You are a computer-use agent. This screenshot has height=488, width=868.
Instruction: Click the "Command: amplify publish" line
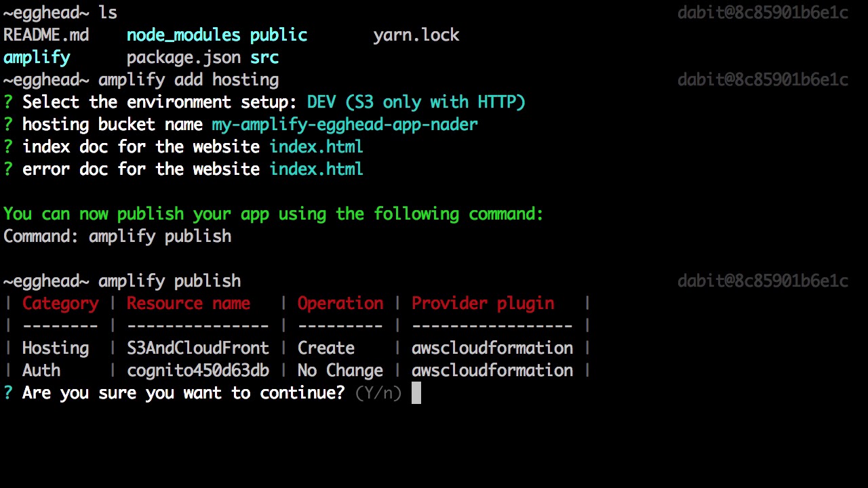tap(117, 237)
